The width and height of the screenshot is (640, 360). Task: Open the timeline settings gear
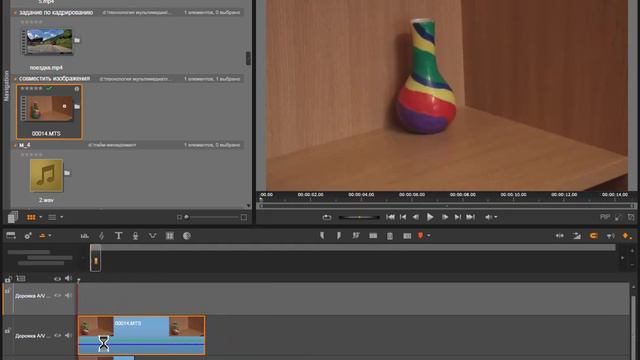point(28,236)
